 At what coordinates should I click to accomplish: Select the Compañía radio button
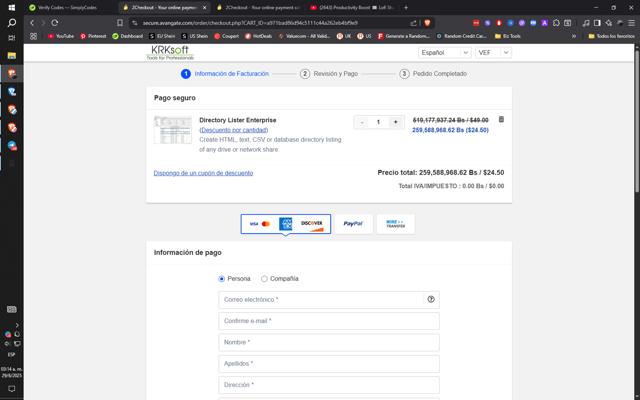pos(264,279)
